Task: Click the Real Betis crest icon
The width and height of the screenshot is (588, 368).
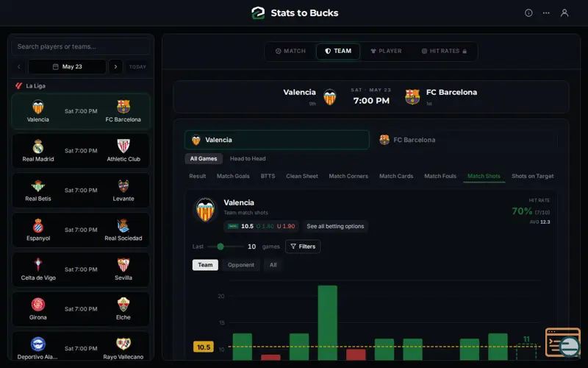Action: [38, 186]
